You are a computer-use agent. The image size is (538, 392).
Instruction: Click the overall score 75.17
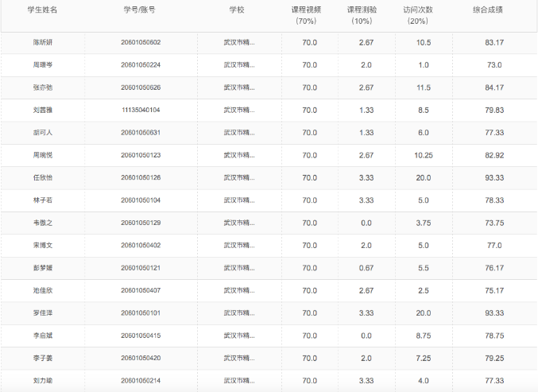[494, 290]
